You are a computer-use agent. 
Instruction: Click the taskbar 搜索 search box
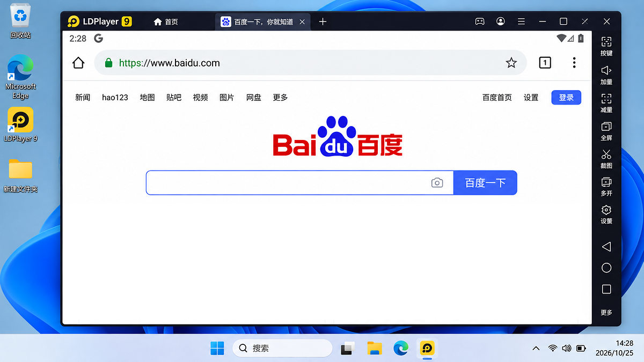(x=282, y=348)
